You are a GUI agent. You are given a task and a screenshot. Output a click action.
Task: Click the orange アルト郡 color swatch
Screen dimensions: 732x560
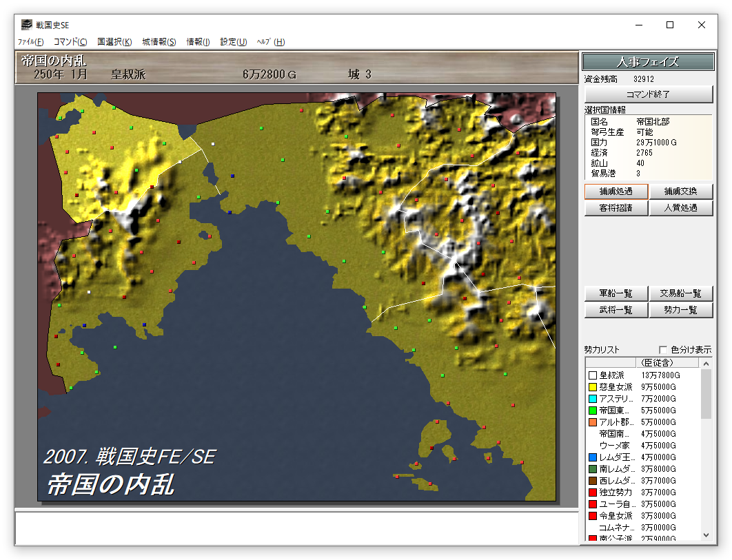(x=593, y=422)
